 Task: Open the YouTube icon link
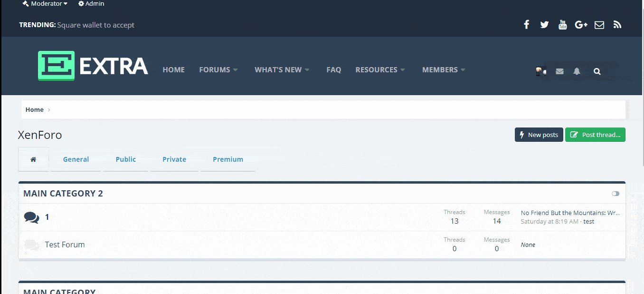pos(563,25)
